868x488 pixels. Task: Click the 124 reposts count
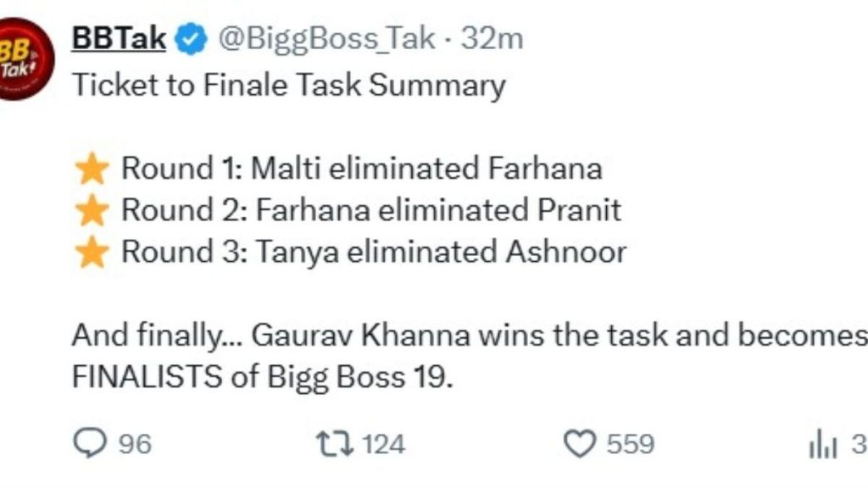(x=384, y=444)
